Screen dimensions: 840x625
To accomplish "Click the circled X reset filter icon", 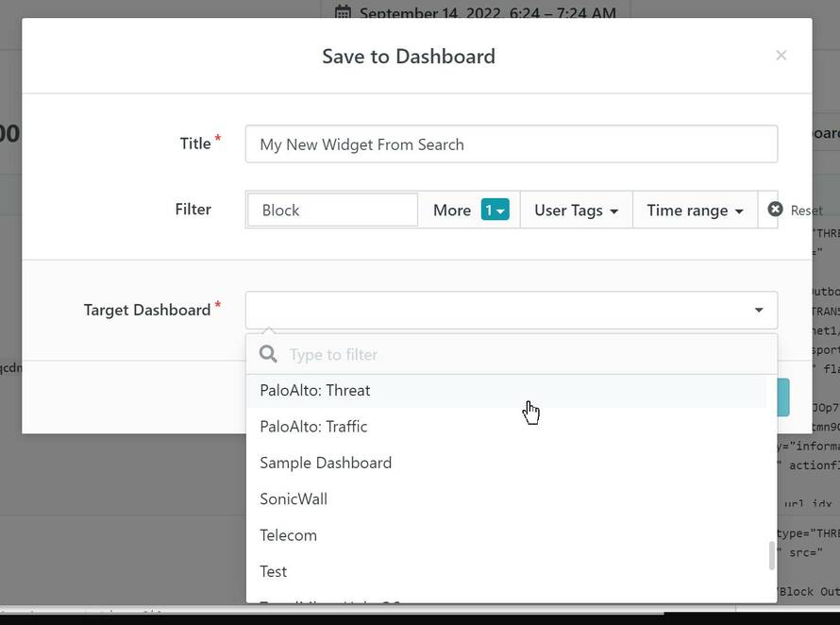I will 775,210.
